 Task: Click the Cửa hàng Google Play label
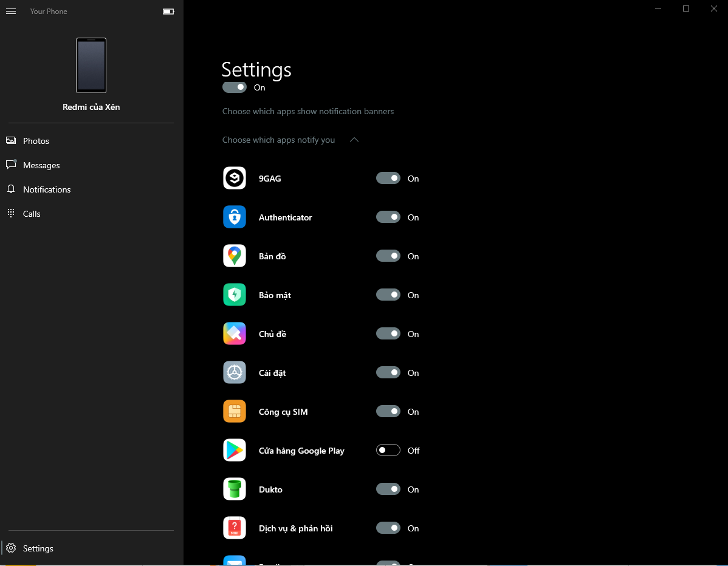coord(301,451)
